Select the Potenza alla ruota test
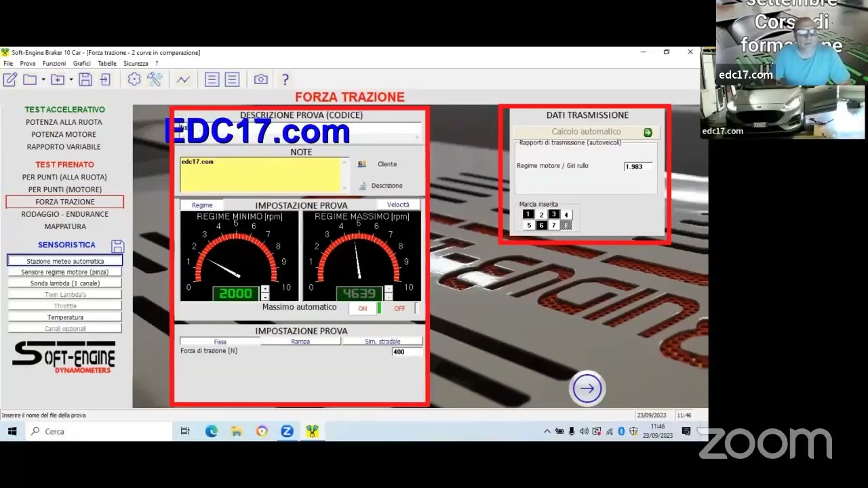This screenshot has width=868, height=488. pyautogui.click(x=64, y=122)
